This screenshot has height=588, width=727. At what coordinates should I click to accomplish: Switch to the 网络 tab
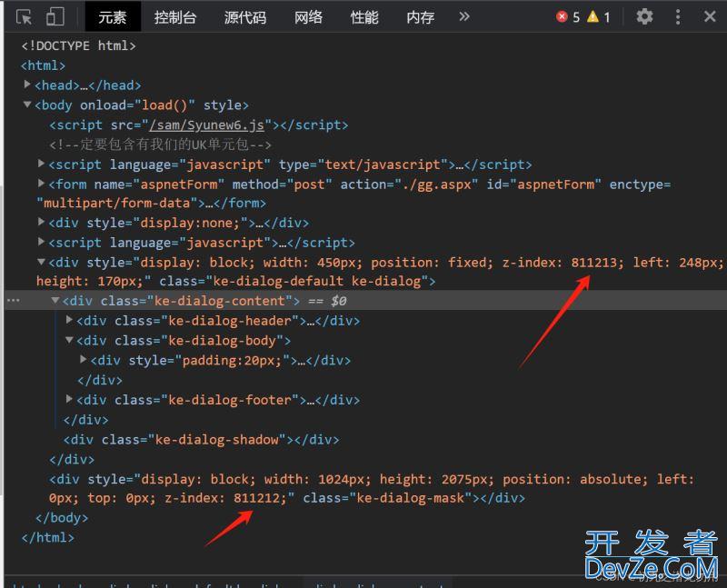pos(308,17)
